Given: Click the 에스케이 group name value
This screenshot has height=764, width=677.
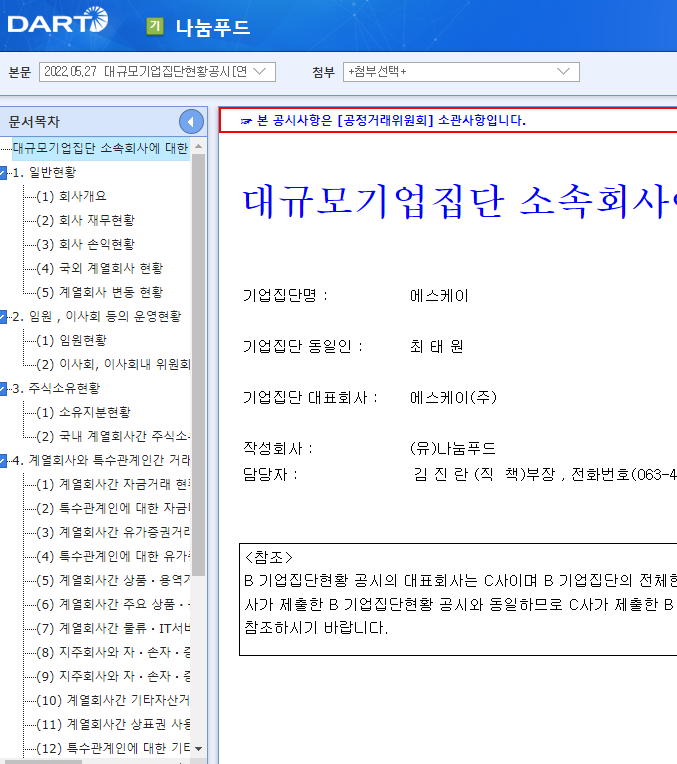Looking at the screenshot, I should coord(439,296).
